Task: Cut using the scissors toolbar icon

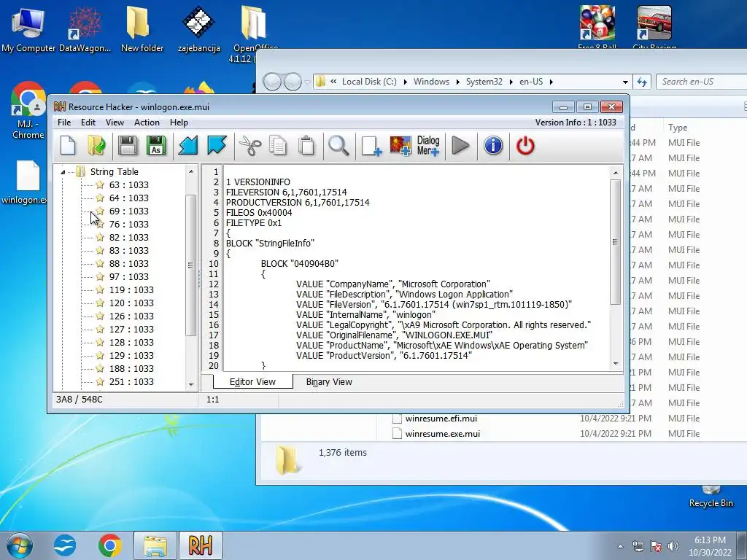Action: click(x=250, y=145)
